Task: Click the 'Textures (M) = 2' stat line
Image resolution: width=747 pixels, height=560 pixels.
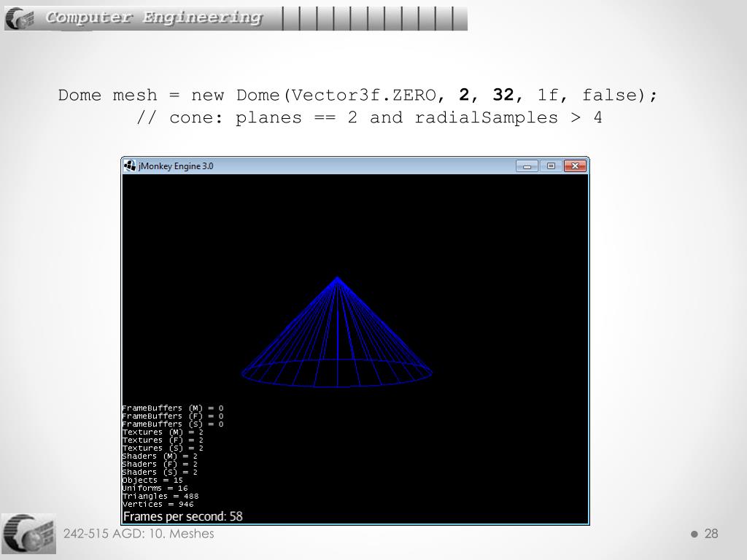Action: (163, 432)
